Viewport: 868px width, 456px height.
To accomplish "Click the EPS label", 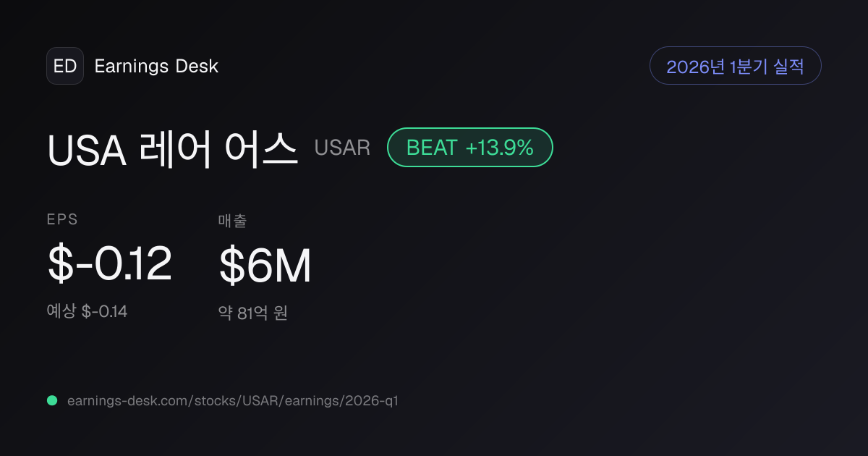I will (x=62, y=220).
